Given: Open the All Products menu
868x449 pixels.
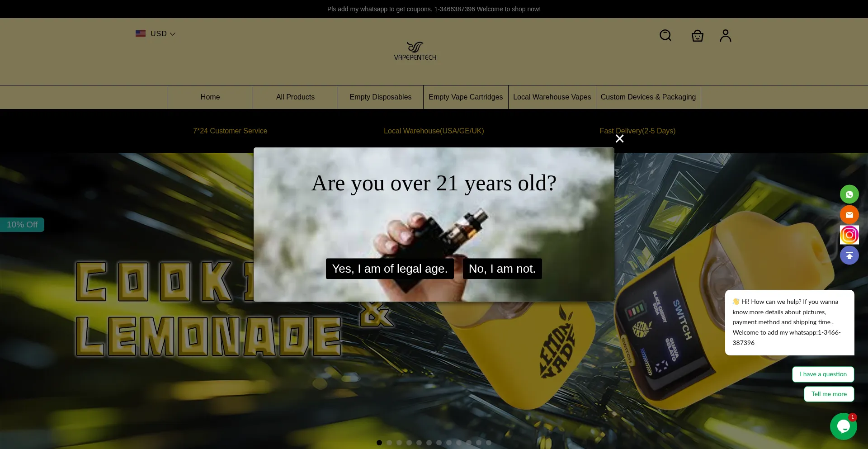Looking at the screenshot, I should (x=295, y=97).
